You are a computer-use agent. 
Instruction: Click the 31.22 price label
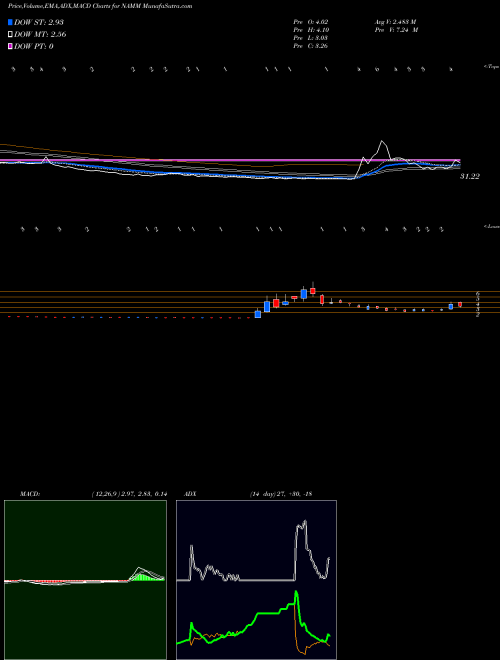[x=469, y=177]
